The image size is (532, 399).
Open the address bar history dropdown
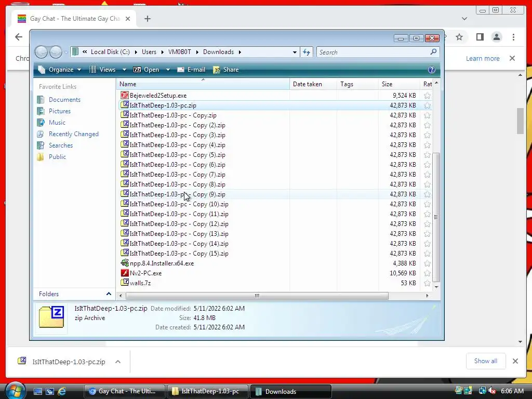click(x=295, y=52)
